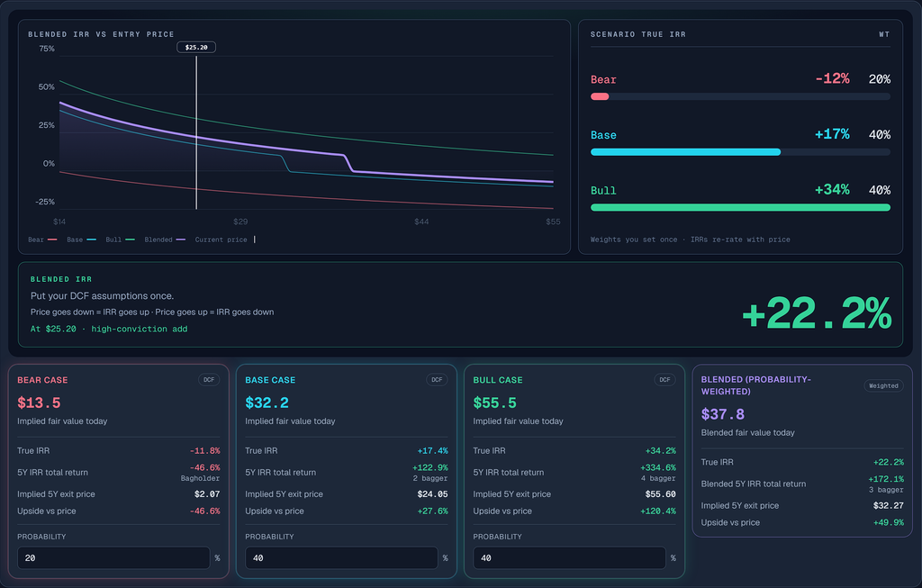Click the $29 x-axis label on chart
Image resolution: width=922 pixels, height=588 pixels.
pos(240,222)
